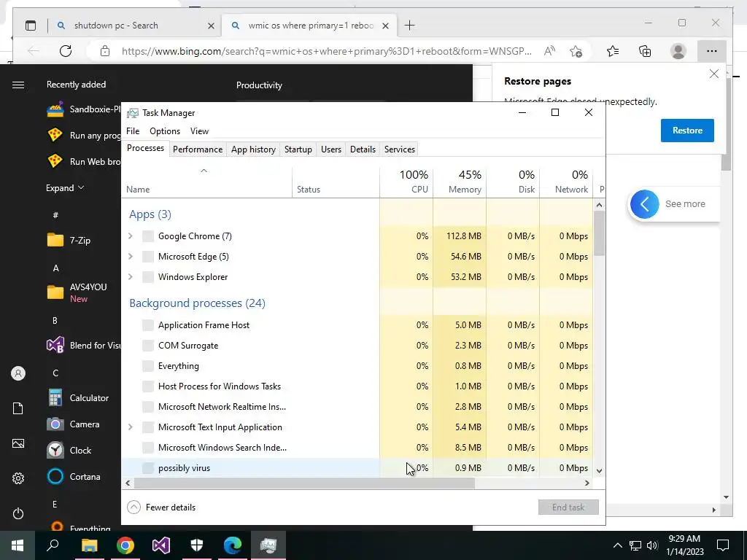This screenshot has width=747, height=560.
Task: Open 'Run any program' sandboxed shortcut
Action: pos(83,135)
